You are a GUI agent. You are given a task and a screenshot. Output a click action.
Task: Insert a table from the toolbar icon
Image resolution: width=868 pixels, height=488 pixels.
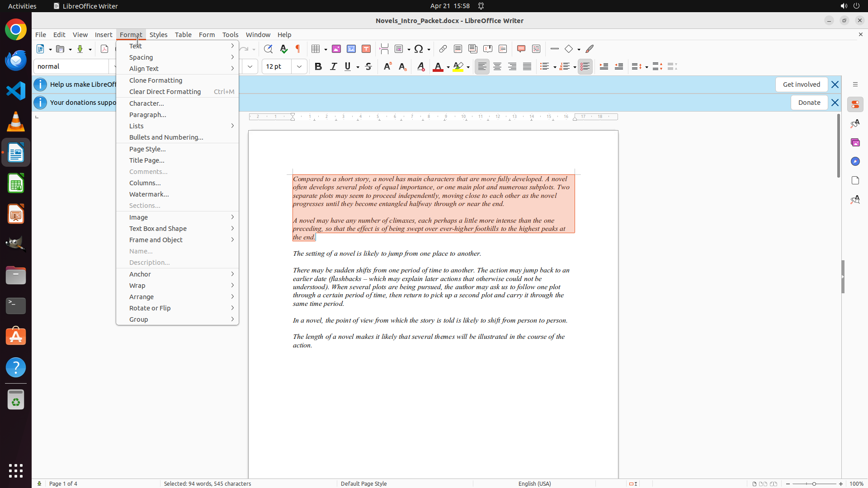click(316, 49)
